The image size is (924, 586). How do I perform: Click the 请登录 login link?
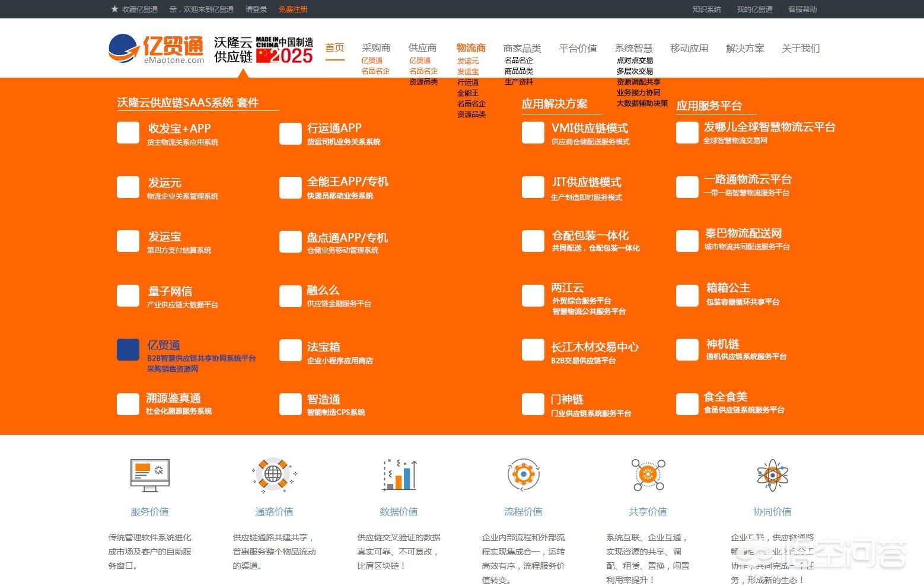click(256, 9)
